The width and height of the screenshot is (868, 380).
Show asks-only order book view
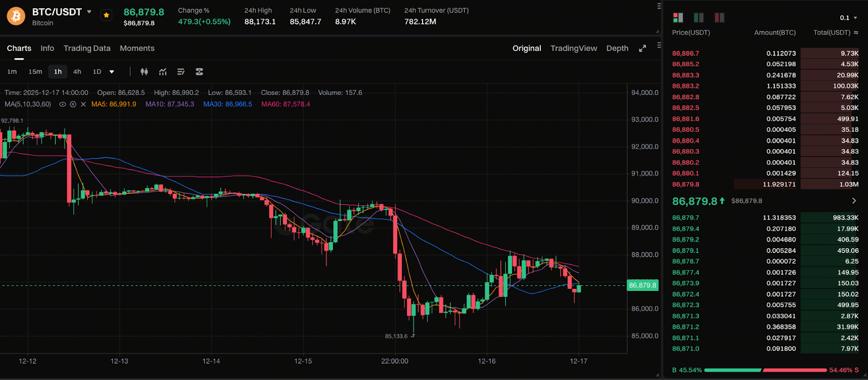tap(719, 18)
